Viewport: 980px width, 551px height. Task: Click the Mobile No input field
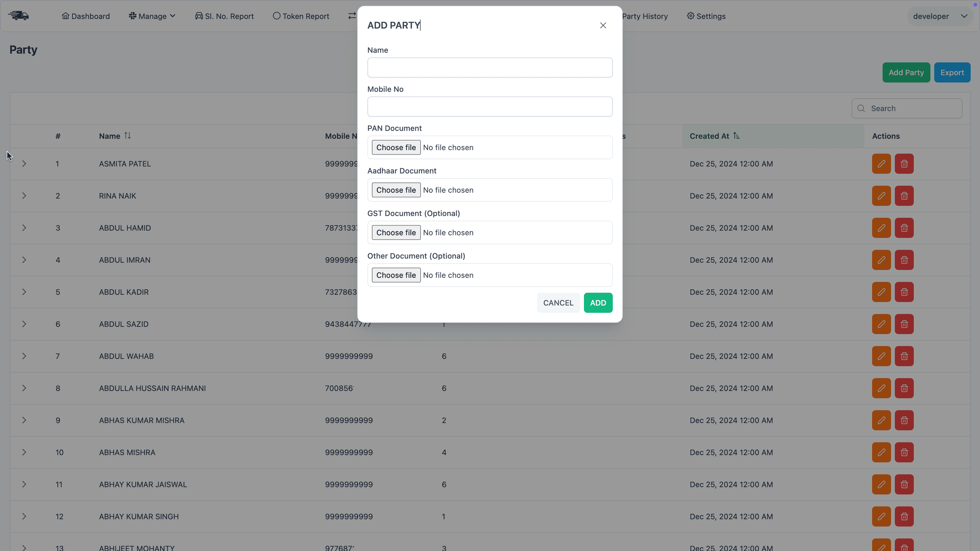coord(490,106)
